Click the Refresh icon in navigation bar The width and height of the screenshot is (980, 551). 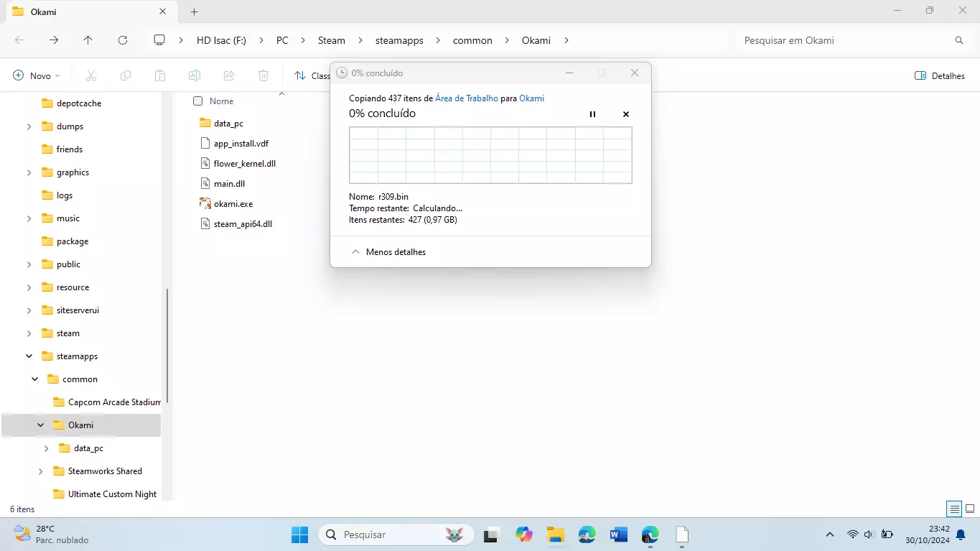click(123, 40)
